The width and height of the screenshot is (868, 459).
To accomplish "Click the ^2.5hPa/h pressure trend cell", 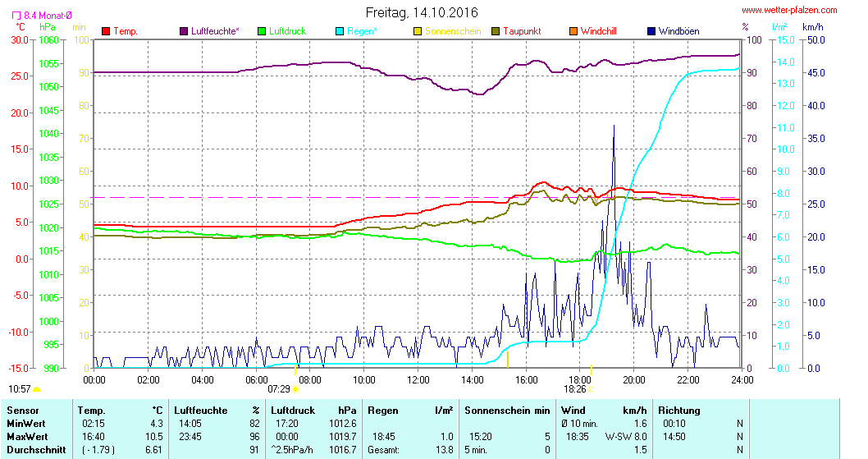I will (292, 450).
